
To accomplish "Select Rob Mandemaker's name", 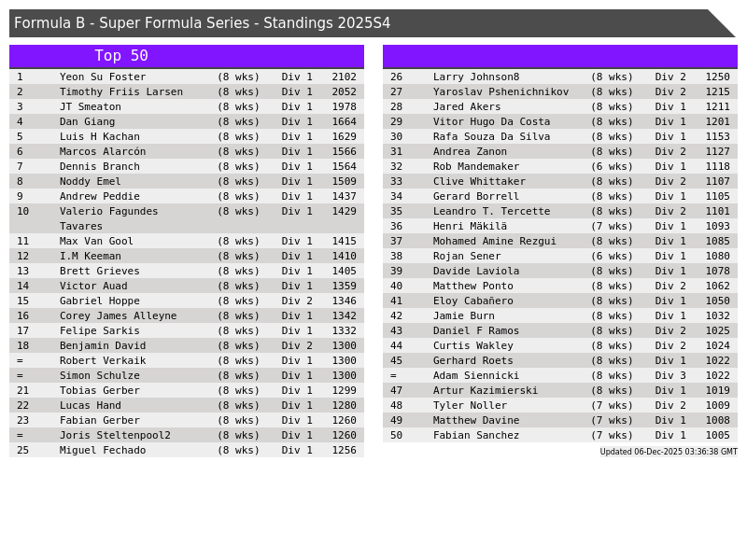I will pos(476,166).
